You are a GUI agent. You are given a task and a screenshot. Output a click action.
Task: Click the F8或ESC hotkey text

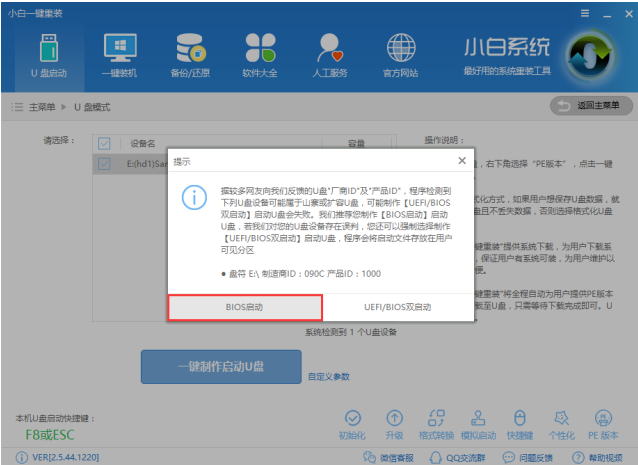(x=50, y=435)
